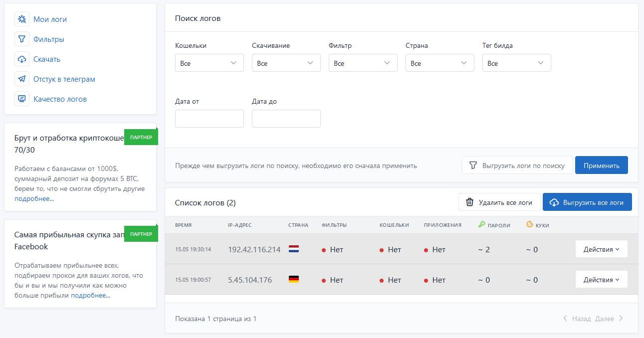Open Действия menu for 192.42.116.214

[x=601, y=249]
